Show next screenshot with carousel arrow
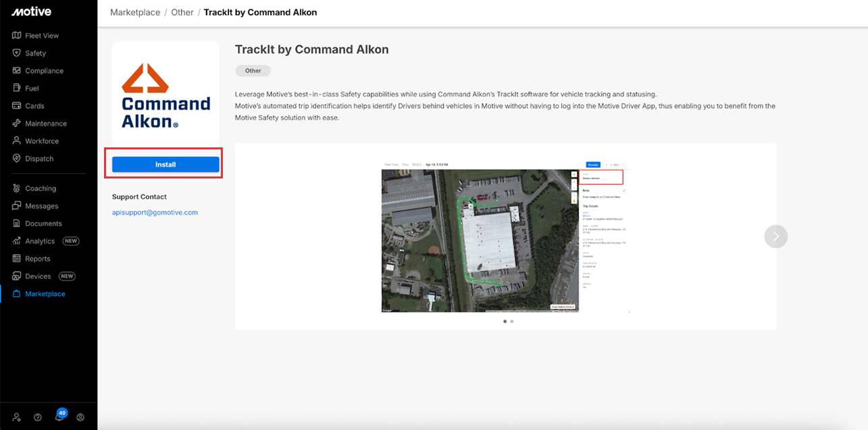The height and width of the screenshot is (430, 868). tap(776, 236)
